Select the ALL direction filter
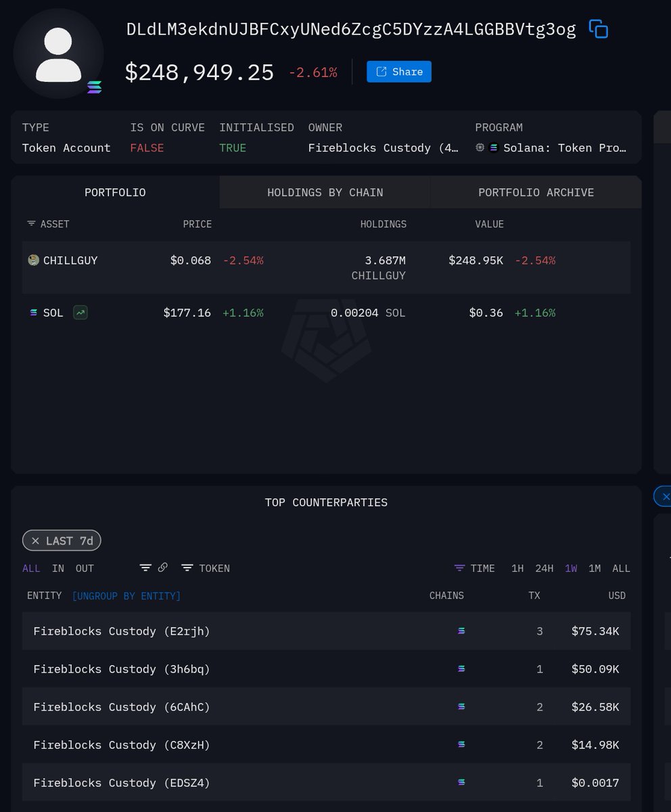This screenshot has height=812, width=671. coord(31,568)
